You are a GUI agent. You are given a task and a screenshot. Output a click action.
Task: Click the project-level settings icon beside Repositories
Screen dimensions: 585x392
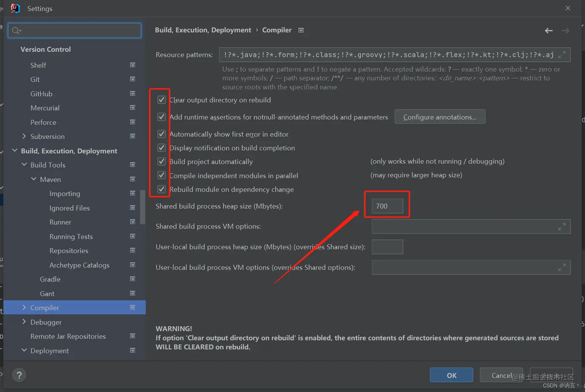[133, 250]
